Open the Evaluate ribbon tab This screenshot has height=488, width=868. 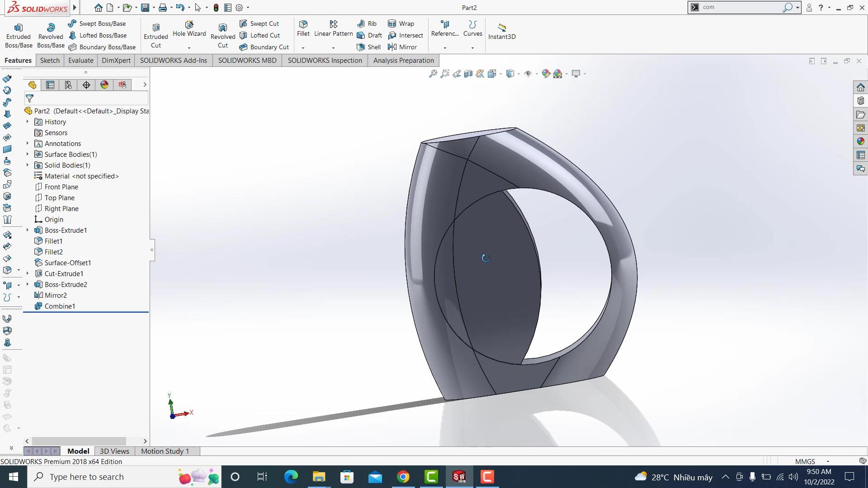pos(81,61)
